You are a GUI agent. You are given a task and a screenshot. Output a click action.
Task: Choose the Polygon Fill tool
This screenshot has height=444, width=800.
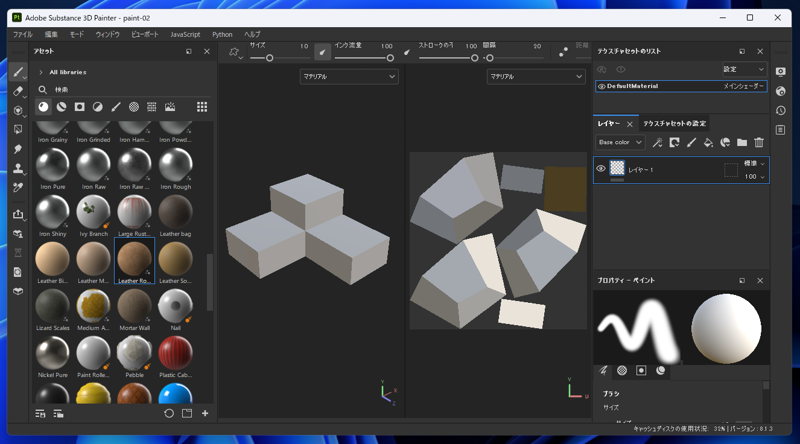[x=18, y=129]
